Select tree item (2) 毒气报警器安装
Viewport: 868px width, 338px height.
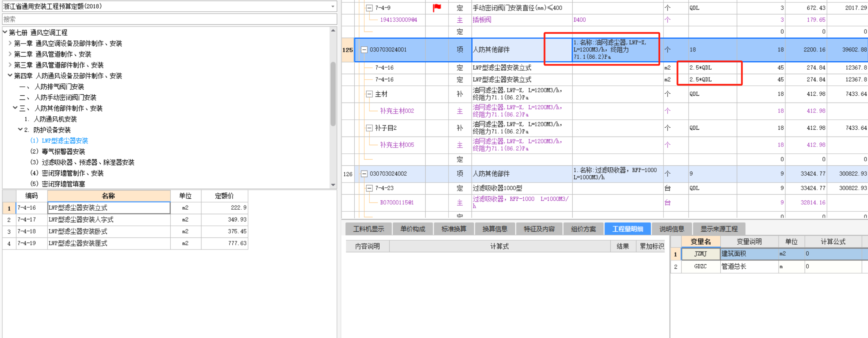pos(58,151)
